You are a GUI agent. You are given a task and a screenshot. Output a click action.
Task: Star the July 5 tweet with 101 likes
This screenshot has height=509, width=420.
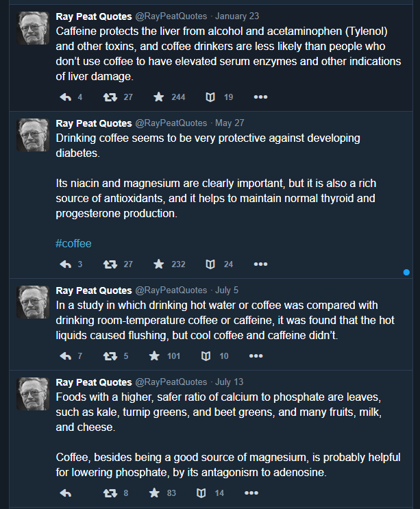[154, 356]
